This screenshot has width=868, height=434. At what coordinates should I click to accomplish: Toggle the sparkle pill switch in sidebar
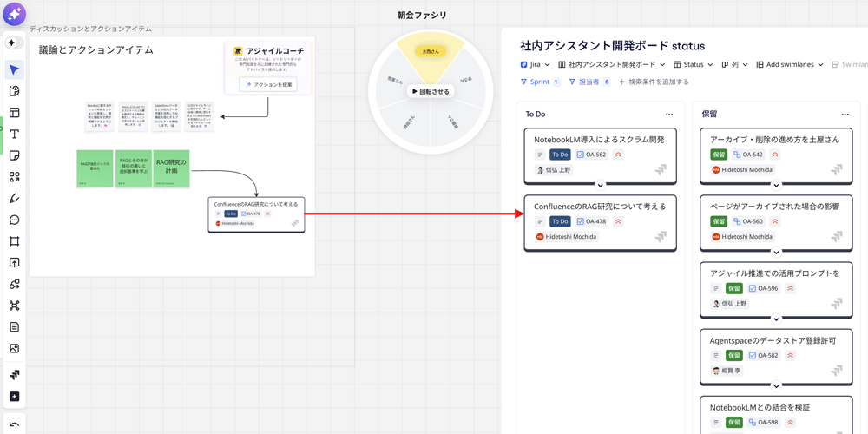(x=15, y=43)
